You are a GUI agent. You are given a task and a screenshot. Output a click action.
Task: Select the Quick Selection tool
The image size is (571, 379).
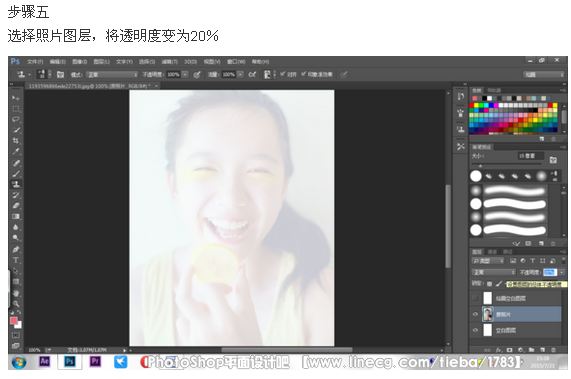16,130
